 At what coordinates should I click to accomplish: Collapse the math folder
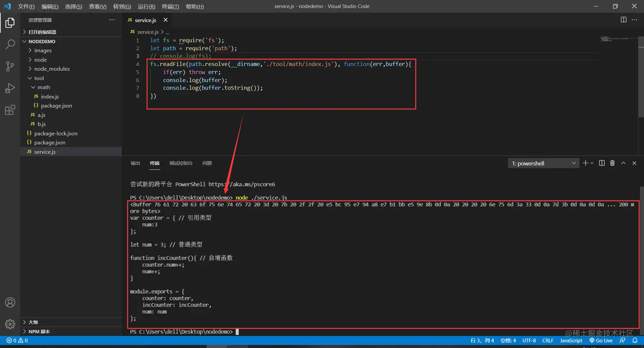pos(71,87)
